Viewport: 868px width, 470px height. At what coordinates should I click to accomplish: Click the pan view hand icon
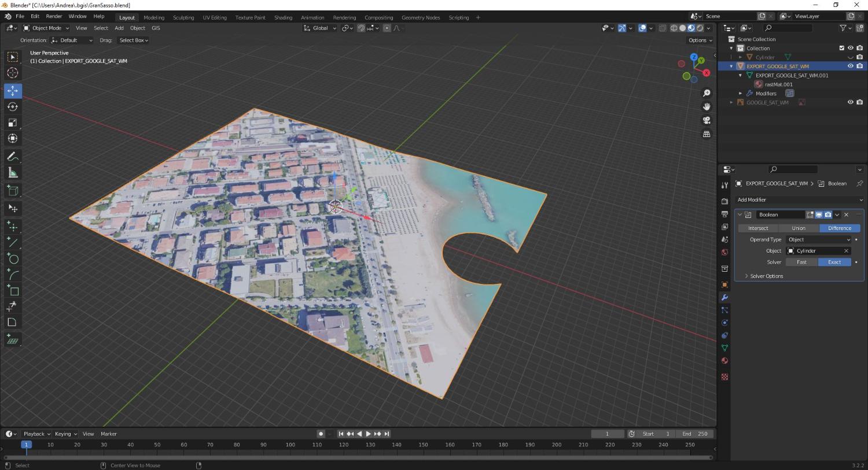pyautogui.click(x=707, y=106)
